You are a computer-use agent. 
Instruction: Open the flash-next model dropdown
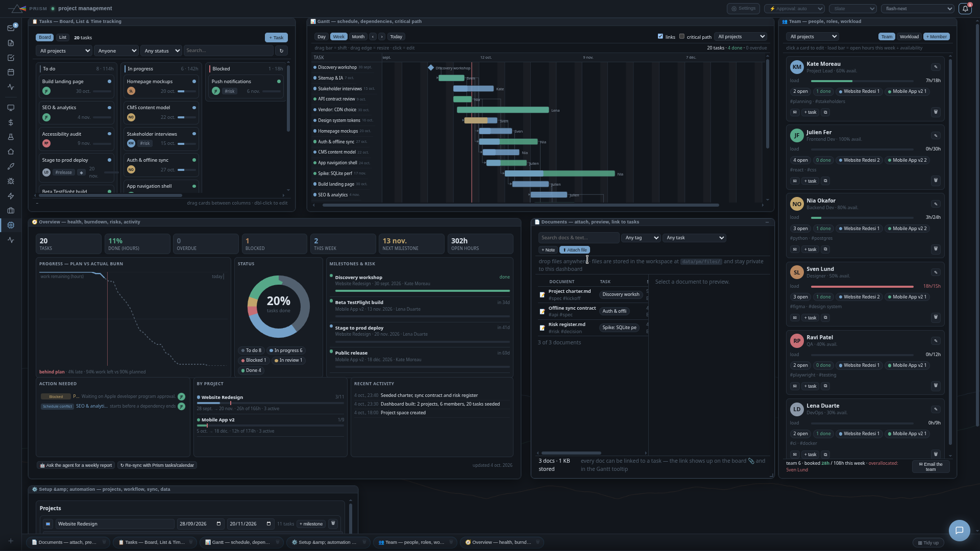coord(918,9)
